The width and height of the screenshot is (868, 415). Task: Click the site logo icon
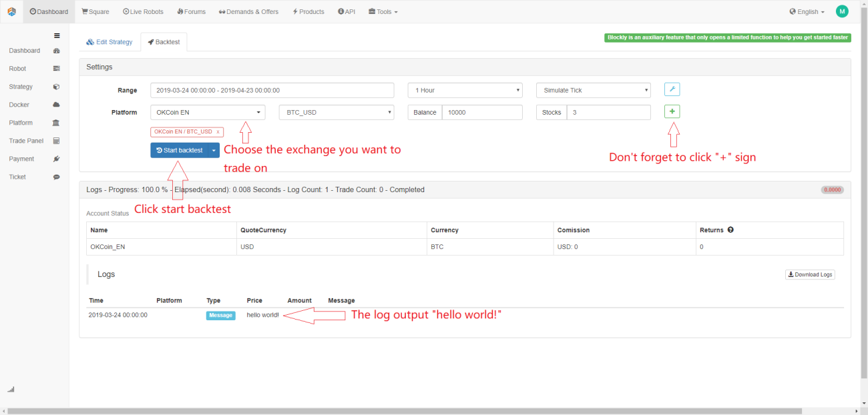11,11
